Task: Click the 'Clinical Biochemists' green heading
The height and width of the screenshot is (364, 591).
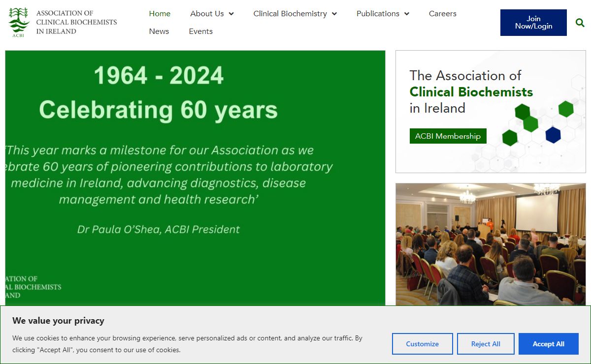Action: coord(471,92)
